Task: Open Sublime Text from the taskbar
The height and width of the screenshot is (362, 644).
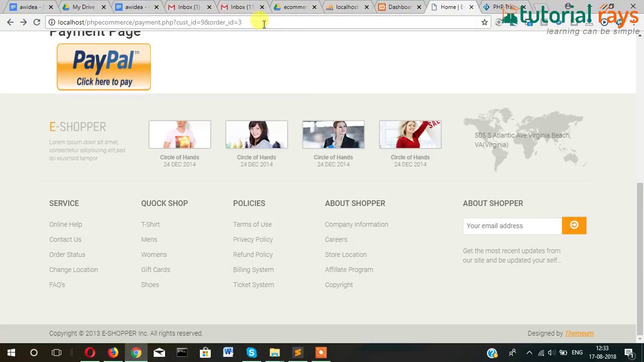Action: point(298,353)
